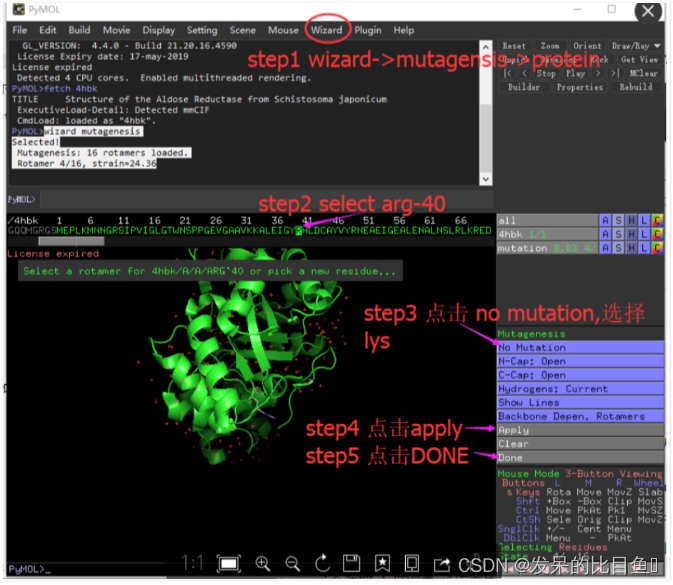
Task: Open Hide menu H for 4hbk
Action: pyautogui.click(x=631, y=234)
